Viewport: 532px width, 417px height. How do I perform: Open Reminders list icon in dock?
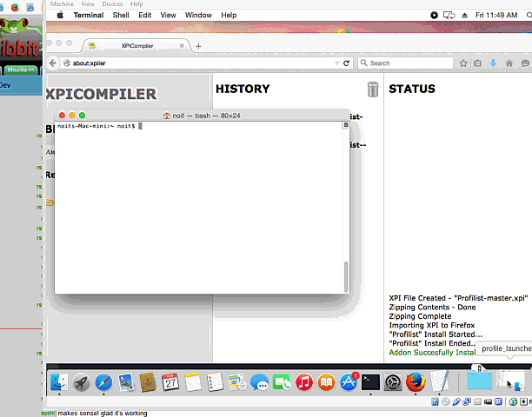(x=215, y=382)
